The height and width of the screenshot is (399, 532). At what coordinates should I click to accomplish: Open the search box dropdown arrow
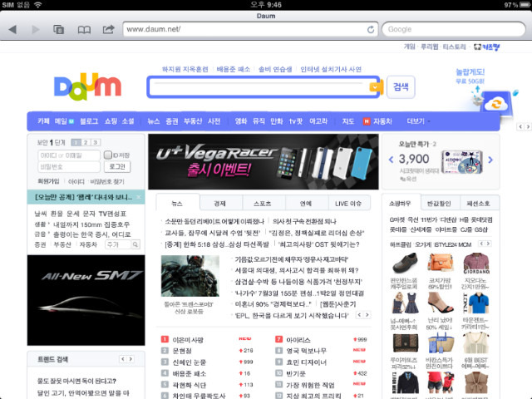(375, 87)
